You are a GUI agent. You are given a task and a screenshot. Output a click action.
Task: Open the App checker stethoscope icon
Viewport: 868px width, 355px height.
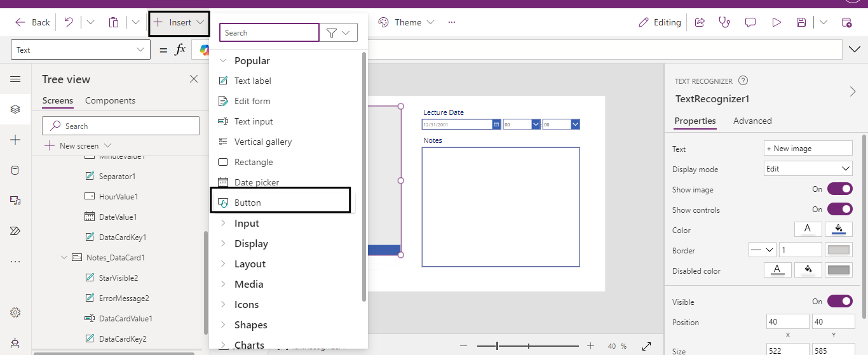point(724,22)
